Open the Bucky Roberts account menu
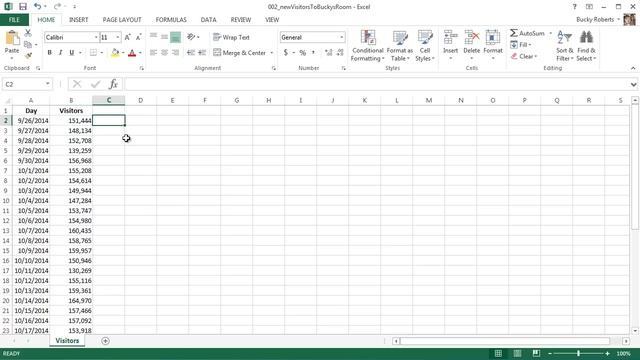The image size is (640, 360). (598, 20)
